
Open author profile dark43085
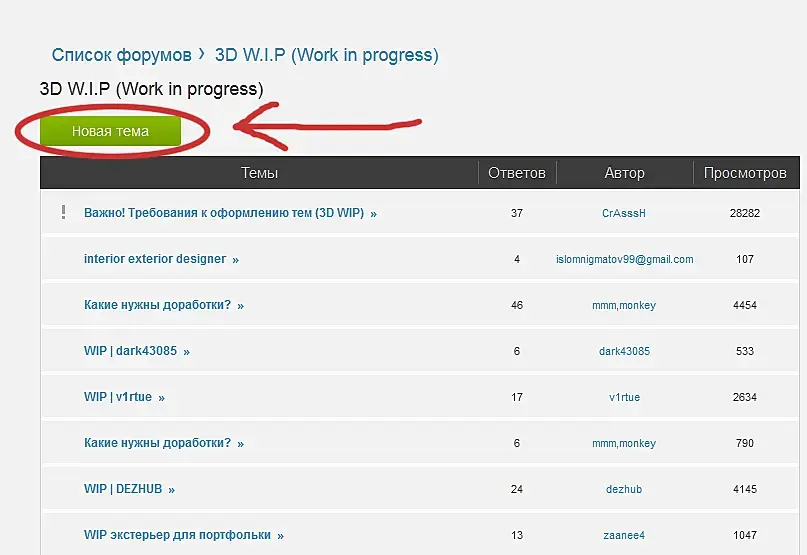tap(624, 351)
